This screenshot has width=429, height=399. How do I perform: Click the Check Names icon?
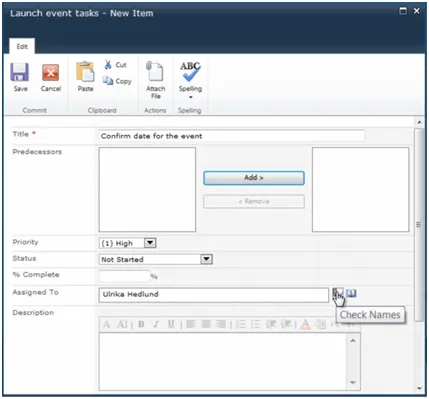(337, 293)
